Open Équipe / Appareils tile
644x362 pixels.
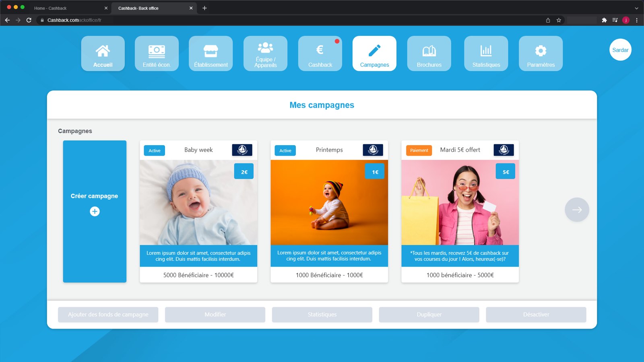[x=265, y=53]
